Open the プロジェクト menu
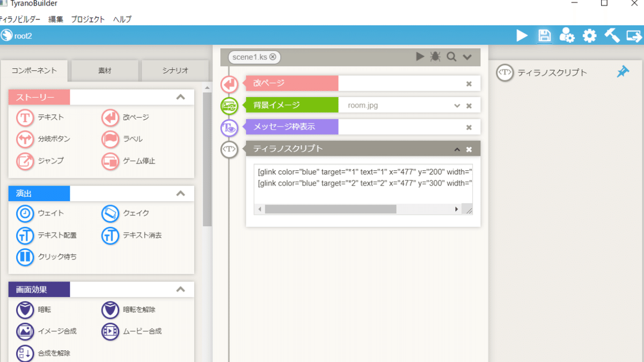The image size is (644, 362). (x=88, y=19)
